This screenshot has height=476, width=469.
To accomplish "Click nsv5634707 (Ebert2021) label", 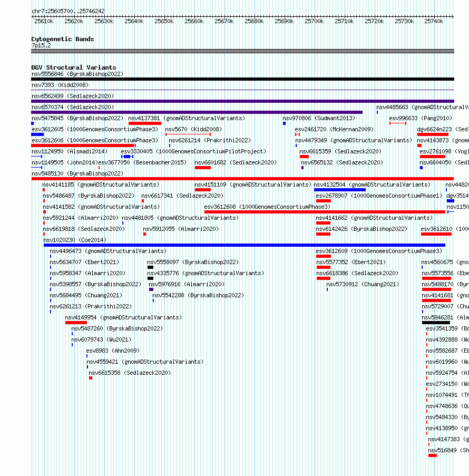I will click(84, 263).
